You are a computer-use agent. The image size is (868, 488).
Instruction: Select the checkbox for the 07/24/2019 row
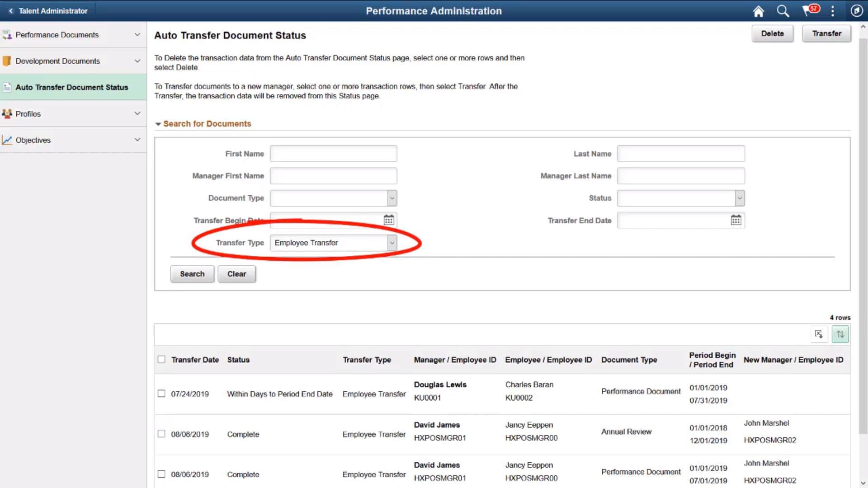coord(161,393)
